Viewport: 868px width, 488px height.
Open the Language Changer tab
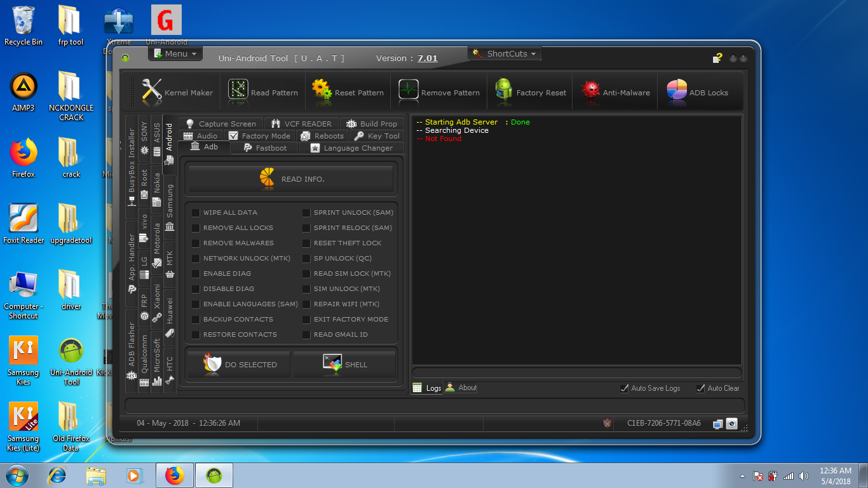[x=351, y=148]
